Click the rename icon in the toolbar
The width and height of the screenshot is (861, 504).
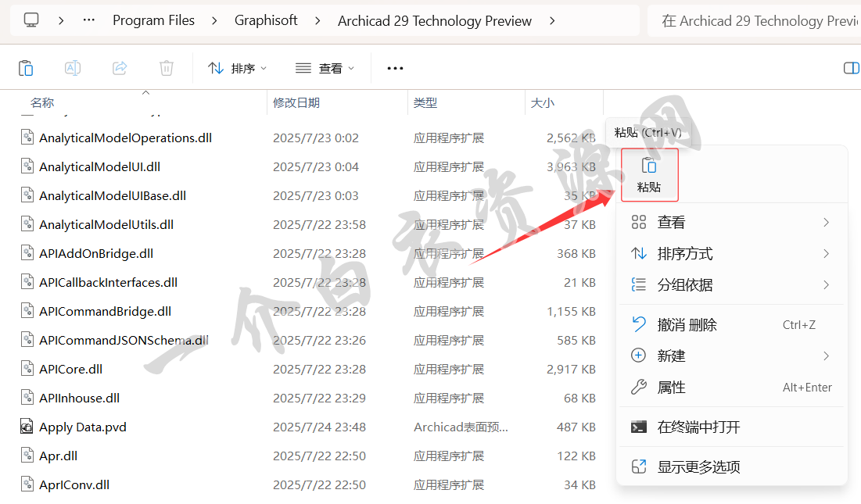(x=73, y=68)
